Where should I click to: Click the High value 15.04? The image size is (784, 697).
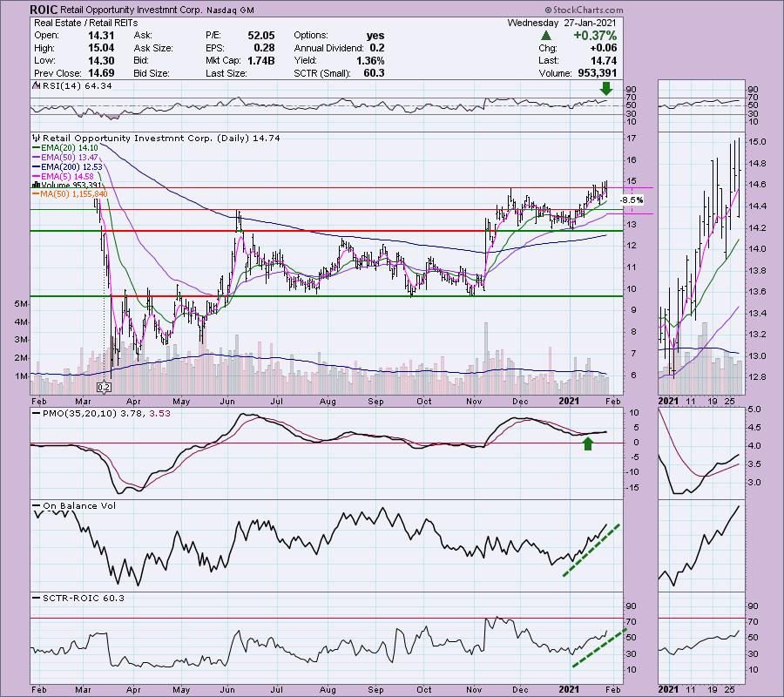[102, 48]
